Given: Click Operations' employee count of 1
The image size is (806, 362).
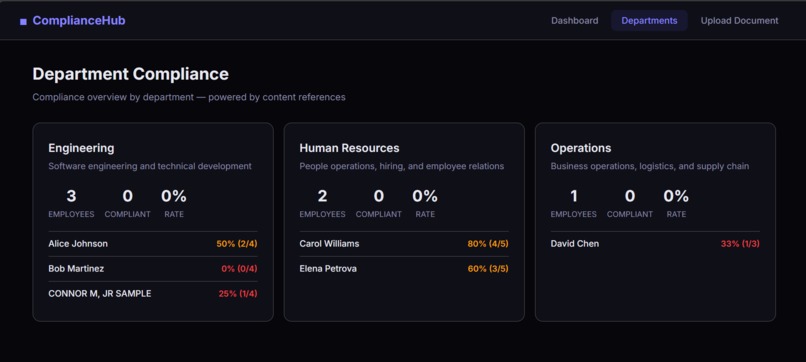Looking at the screenshot, I should coord(574,196).
